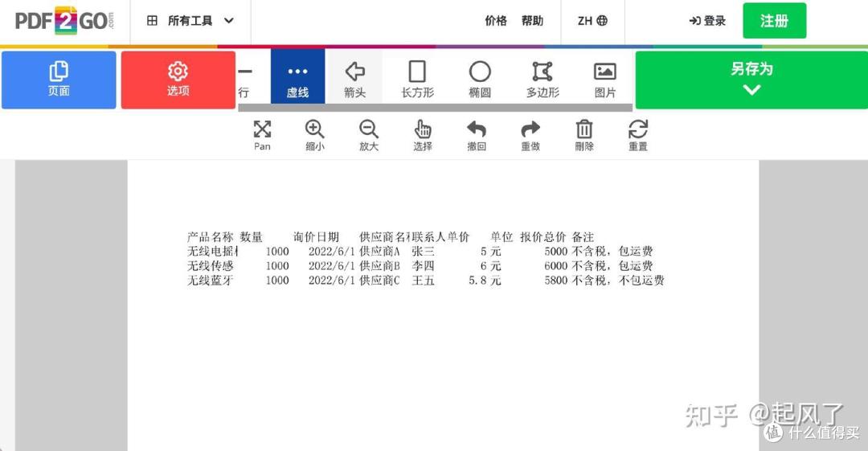Click the zoom-in magnifier labelled 缩小
The image size is (868, 451).
coord(314,135)
